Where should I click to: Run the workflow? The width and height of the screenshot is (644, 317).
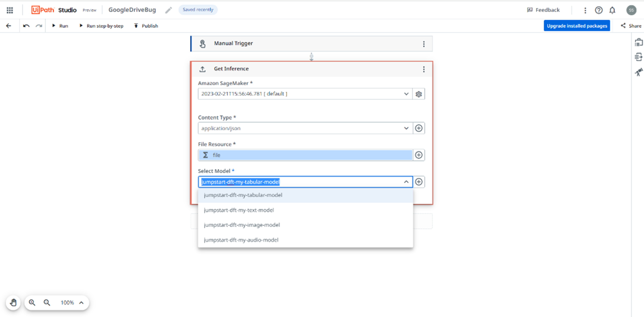pyautogui.click(x=60, y=26)
